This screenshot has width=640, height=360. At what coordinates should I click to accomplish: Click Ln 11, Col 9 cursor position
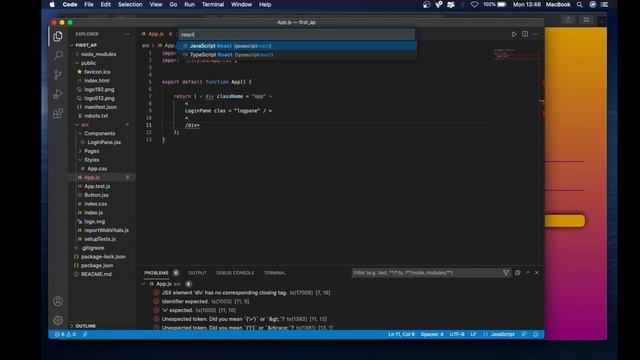401,334
